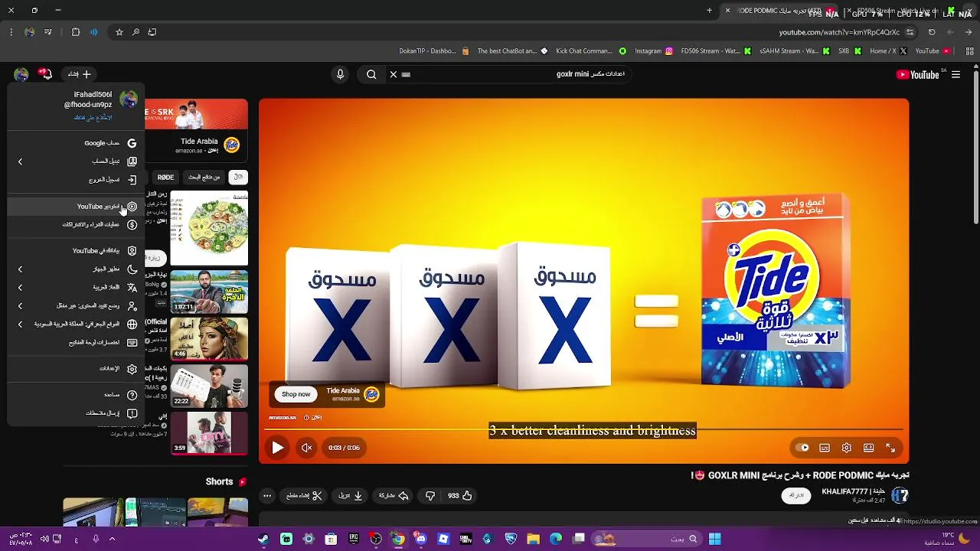Open the Instagram bookmark

654,51
